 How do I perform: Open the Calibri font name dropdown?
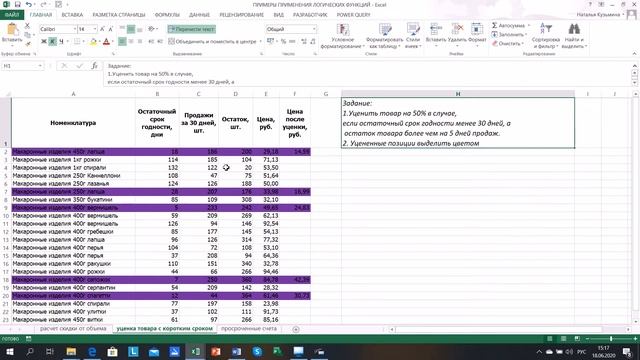coord(75,29)
